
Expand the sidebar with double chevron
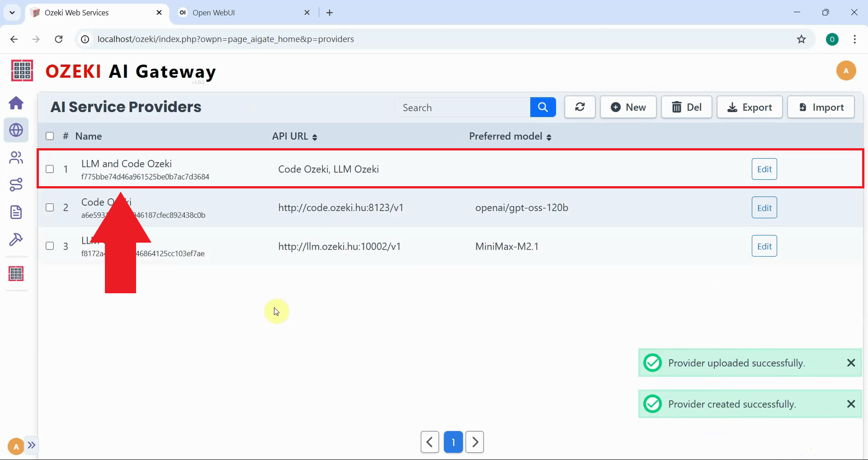coord(32,445)
